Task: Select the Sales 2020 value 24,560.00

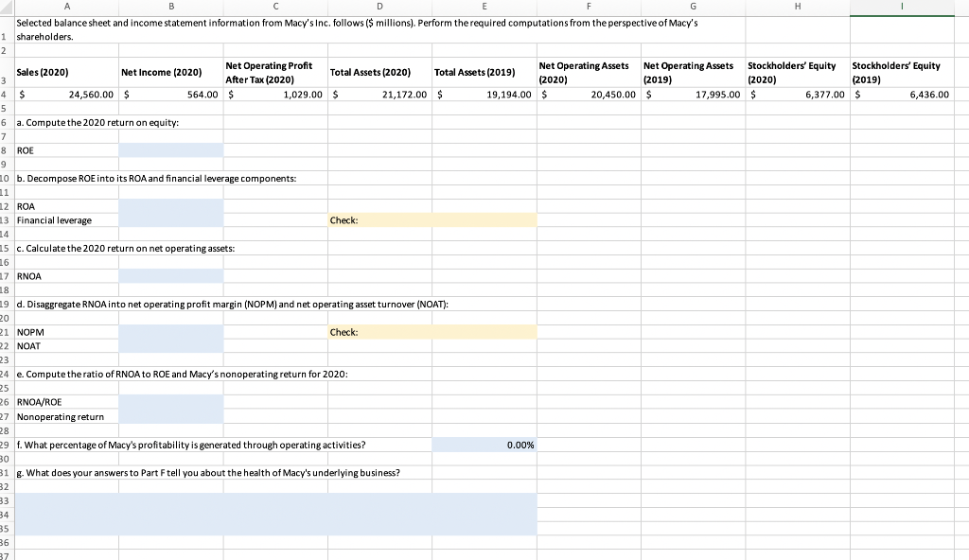Action: point(66,95)
